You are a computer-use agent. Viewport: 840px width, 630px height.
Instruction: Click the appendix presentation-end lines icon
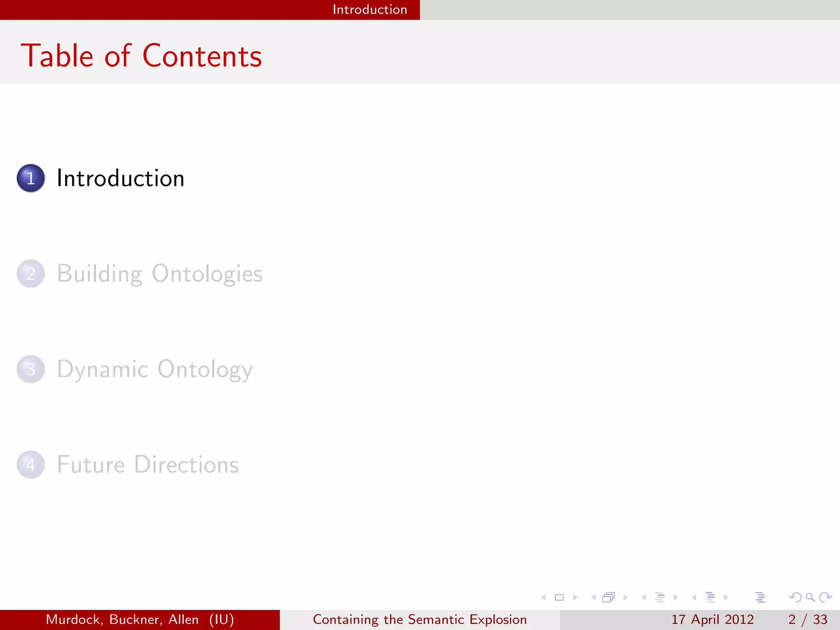[x=760, y=598]
